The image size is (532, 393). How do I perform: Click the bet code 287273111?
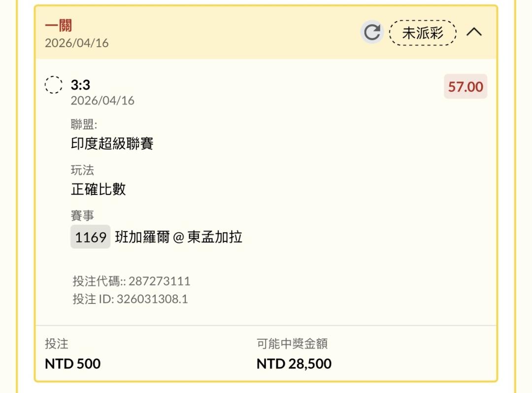point(159,281)
